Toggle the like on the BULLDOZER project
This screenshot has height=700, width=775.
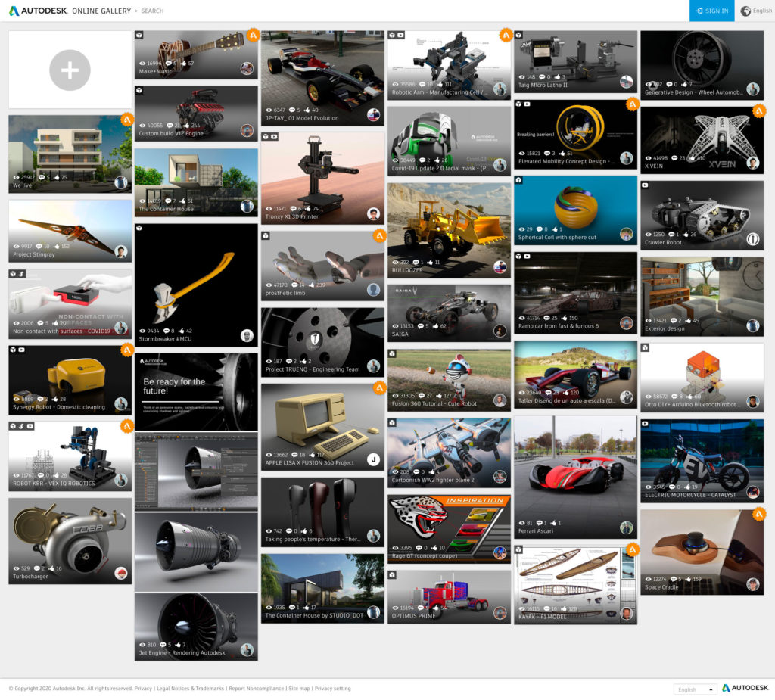pyautogui.click(x=430, y=262)
